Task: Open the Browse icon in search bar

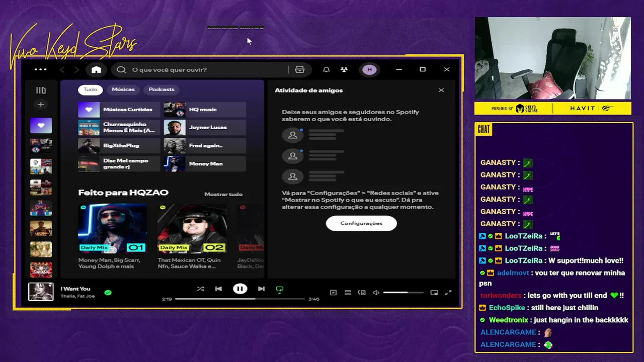Action: 300,69
